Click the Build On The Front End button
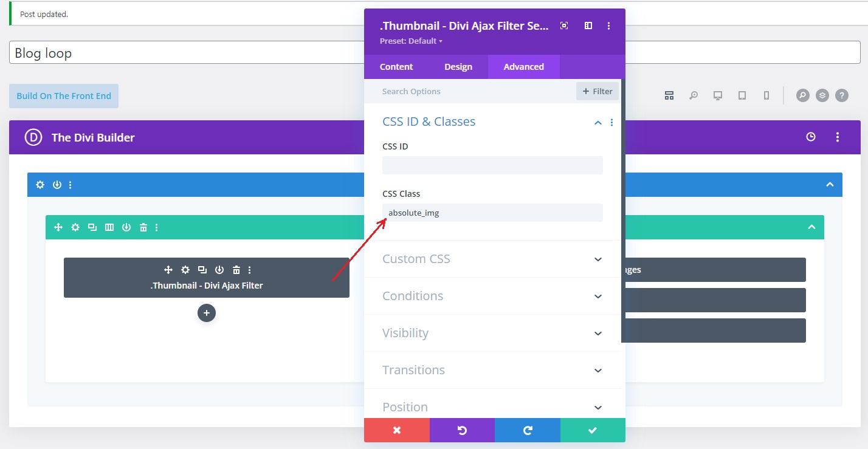This screenshot has height=449, width=868. [x=64, y=96]
